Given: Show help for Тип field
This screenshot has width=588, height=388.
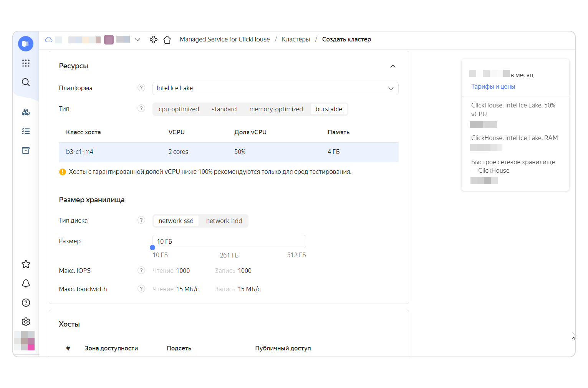Looking at the screenshot, I should [x=141, y=109].
